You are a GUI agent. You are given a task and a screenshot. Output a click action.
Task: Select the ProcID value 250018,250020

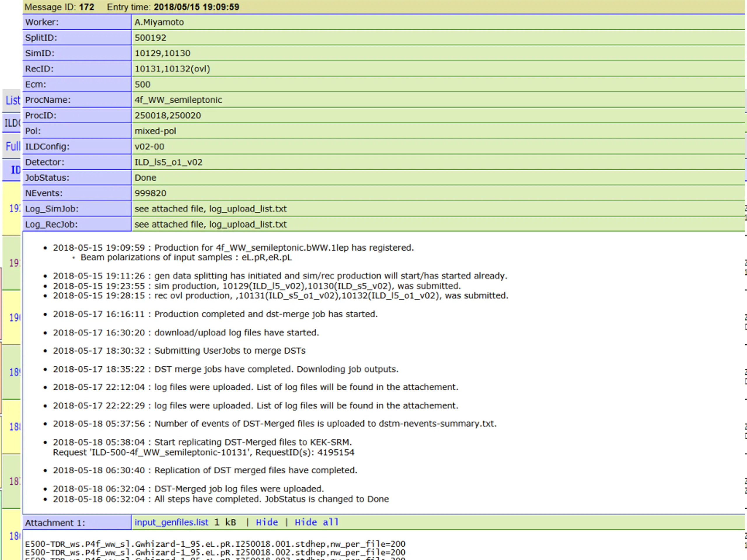(x=167, y=116)
